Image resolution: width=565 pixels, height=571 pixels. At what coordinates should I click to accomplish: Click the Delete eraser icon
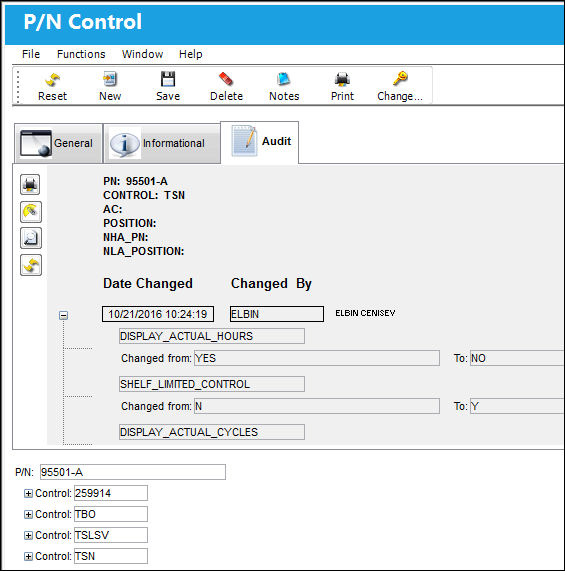pos(226,79)
